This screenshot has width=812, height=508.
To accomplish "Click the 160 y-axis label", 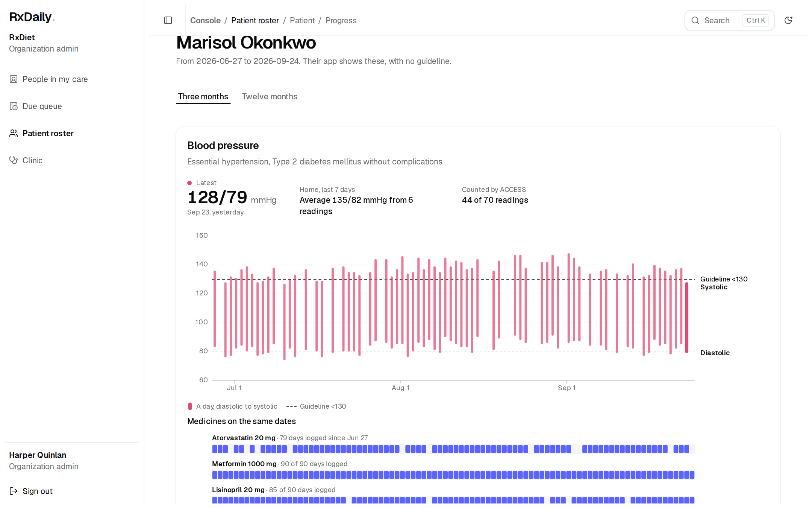I will [202, 236].
